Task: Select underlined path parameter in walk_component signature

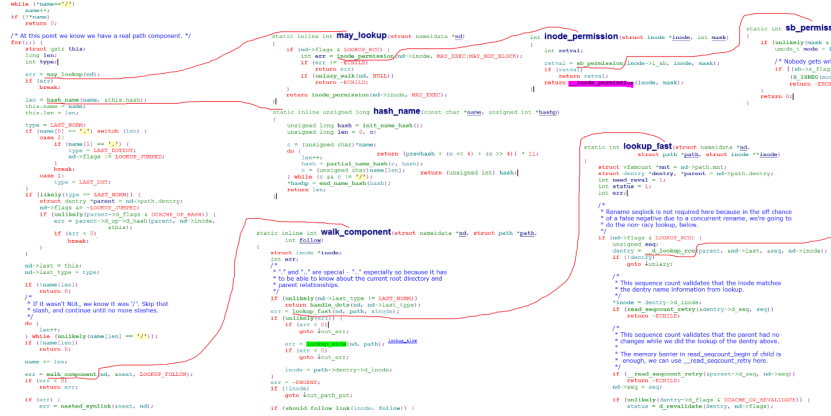Action: coord(526,233)
